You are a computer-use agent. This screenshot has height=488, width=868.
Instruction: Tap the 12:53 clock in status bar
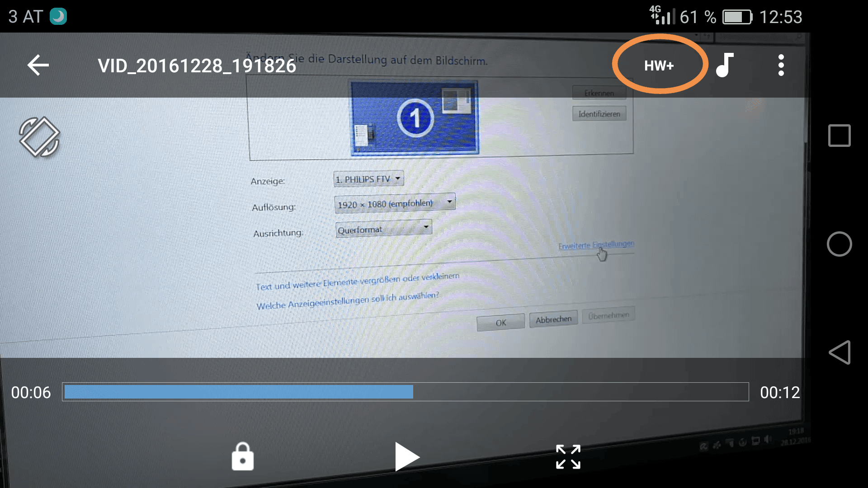(x=781, y=17)
